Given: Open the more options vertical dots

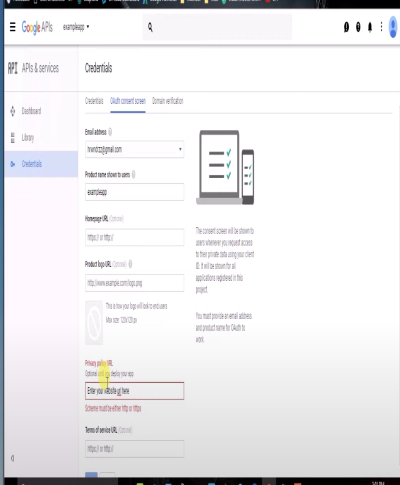Looking at the screenshot, I should [381, 27].
